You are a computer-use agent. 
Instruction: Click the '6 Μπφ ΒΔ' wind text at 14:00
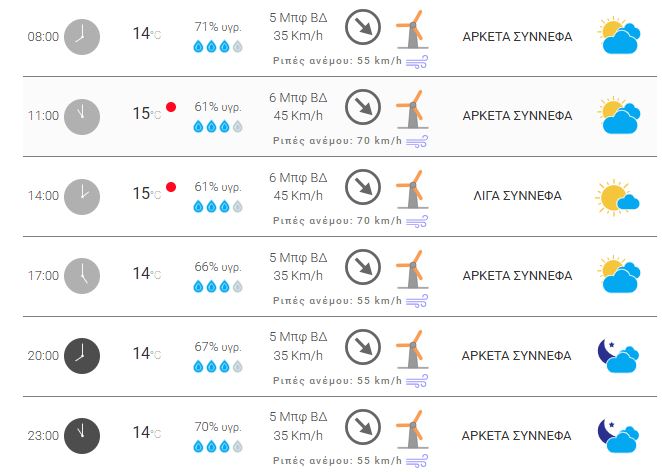[x=298, y=178]
